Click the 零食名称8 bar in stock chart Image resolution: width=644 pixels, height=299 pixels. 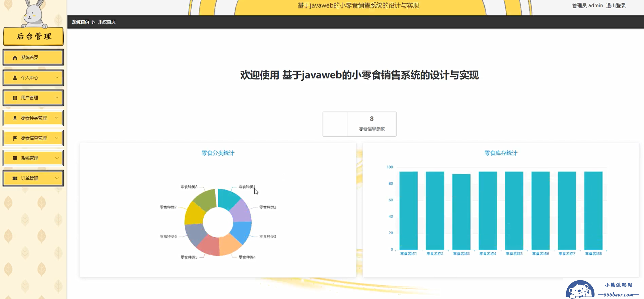593,211
